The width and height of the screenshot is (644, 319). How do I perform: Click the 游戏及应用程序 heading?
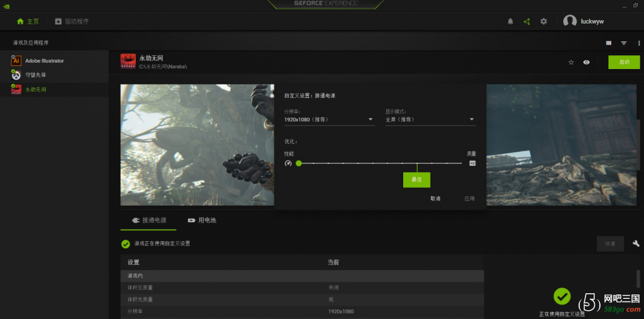(x=31, y=43)
